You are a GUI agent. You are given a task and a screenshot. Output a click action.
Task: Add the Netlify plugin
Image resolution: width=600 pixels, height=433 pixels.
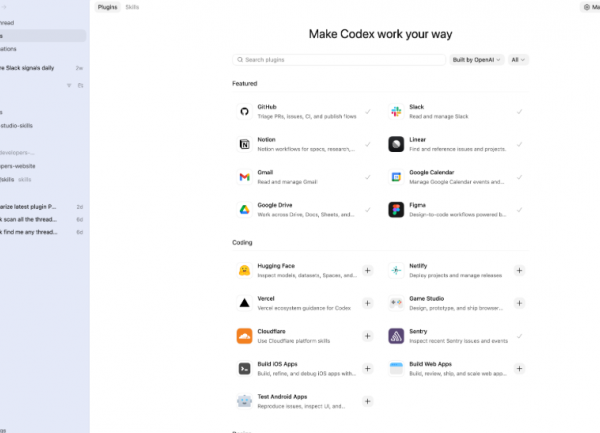click(x=519, y=270)
